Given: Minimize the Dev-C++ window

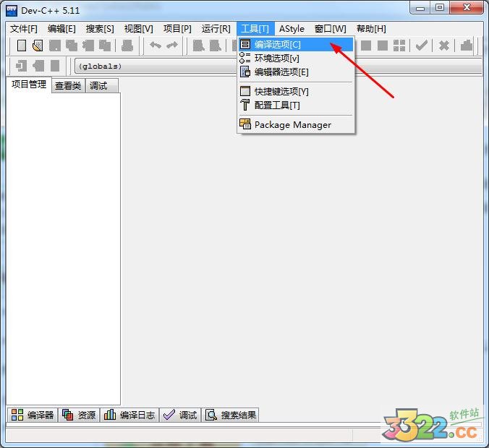Looking at the screenshot, I should point(420,8).
